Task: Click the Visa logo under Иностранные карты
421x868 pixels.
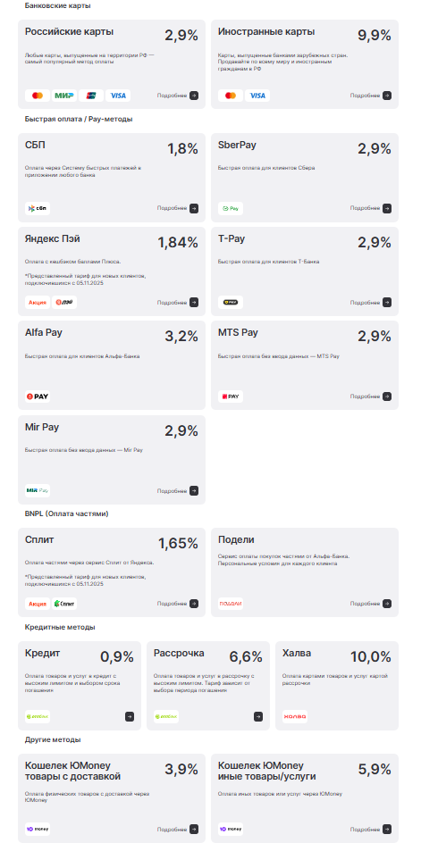Action: point(257,96)
